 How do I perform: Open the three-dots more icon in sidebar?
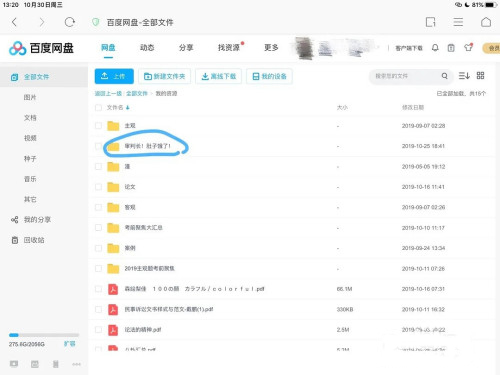(x=76, y=364)
